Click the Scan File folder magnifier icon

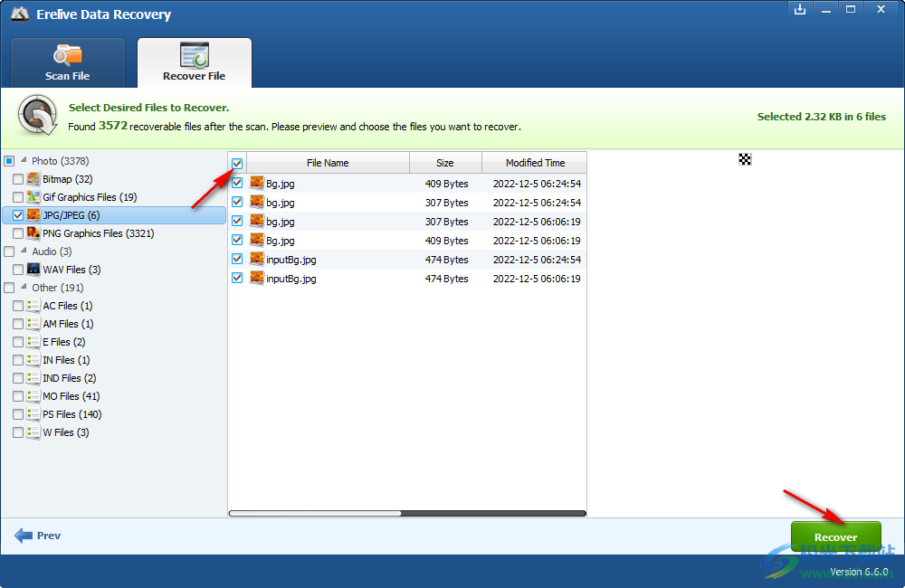coord(68,55)
